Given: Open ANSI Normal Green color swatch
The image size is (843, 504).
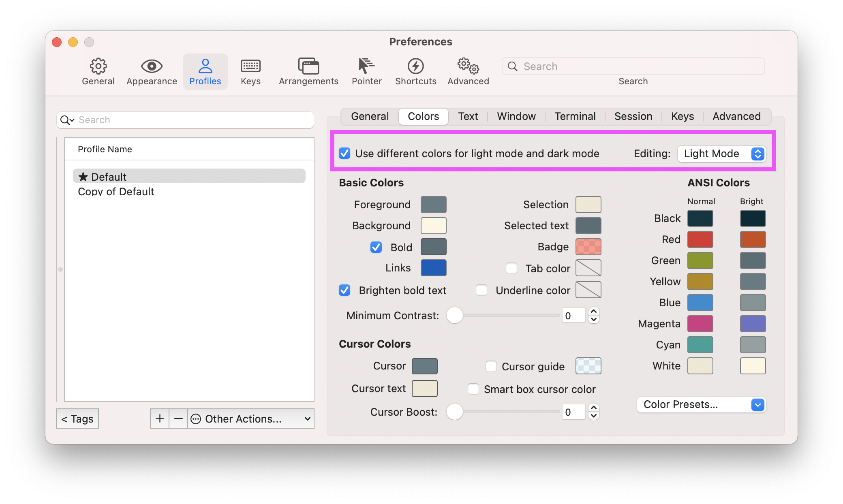Looking at the screenshot, I should pyautogui.click(x=700, y=261).
